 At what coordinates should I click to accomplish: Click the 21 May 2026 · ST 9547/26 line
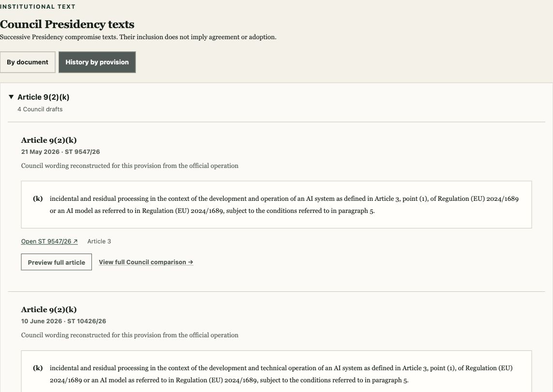point(60,152)
